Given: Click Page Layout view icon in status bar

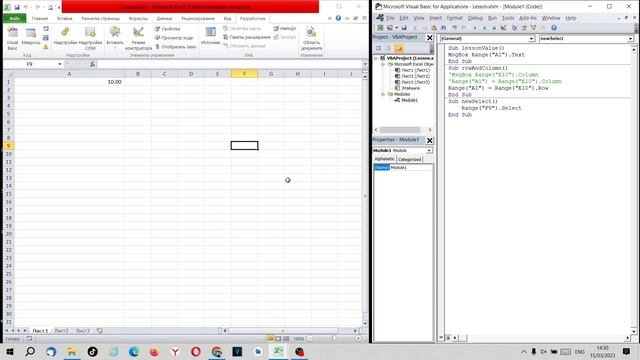Looking at the screenshot, I should point(278,338).
